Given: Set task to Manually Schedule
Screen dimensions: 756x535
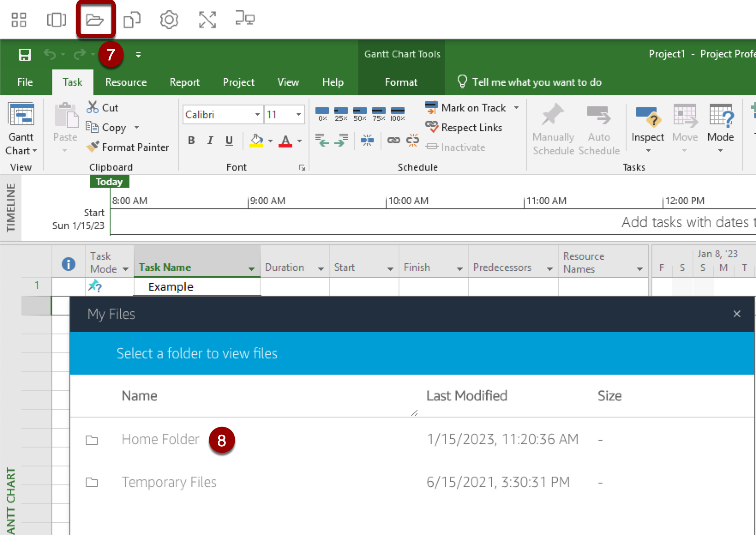Looking at the screenshot, I should tap(553, 129).
